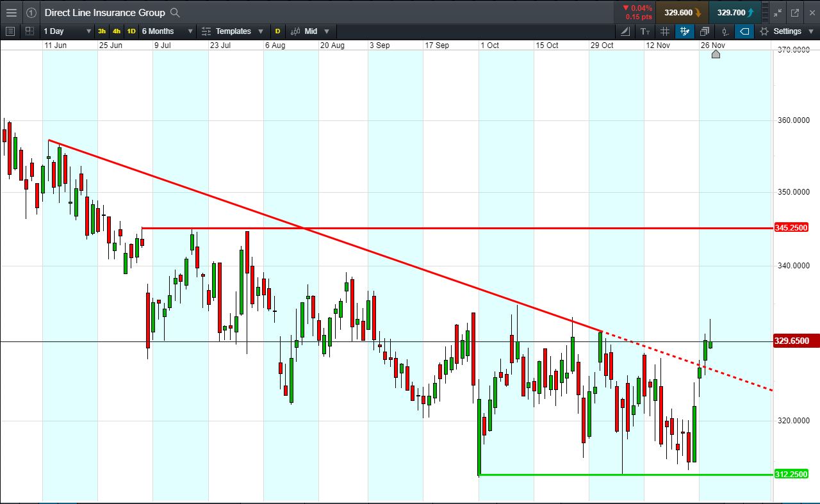The width and height of the screenshot is (820, 504).
Task: Click the 320.0000 price axis label
Action: coord(792,421)
